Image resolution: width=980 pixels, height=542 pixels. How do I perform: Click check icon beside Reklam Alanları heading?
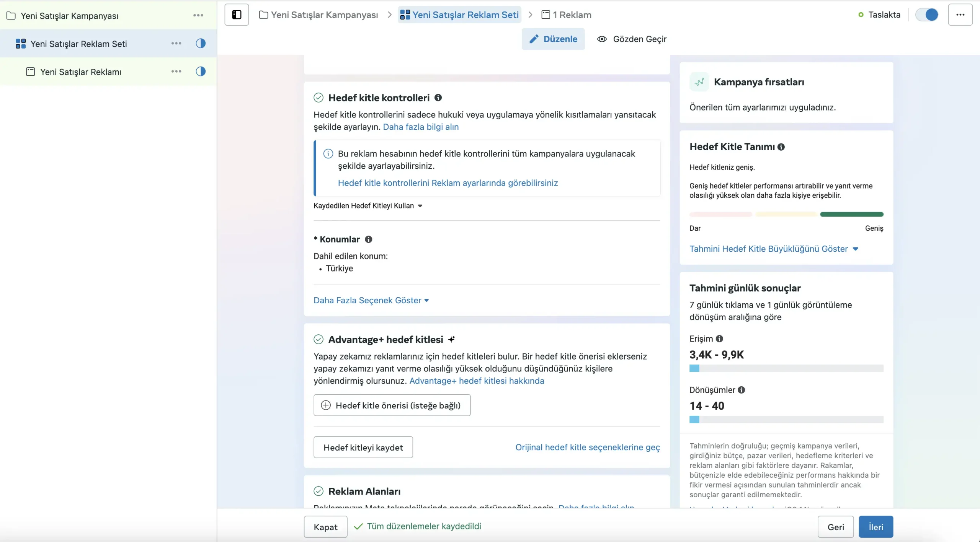pyautogui.click(x=318, y=491)
